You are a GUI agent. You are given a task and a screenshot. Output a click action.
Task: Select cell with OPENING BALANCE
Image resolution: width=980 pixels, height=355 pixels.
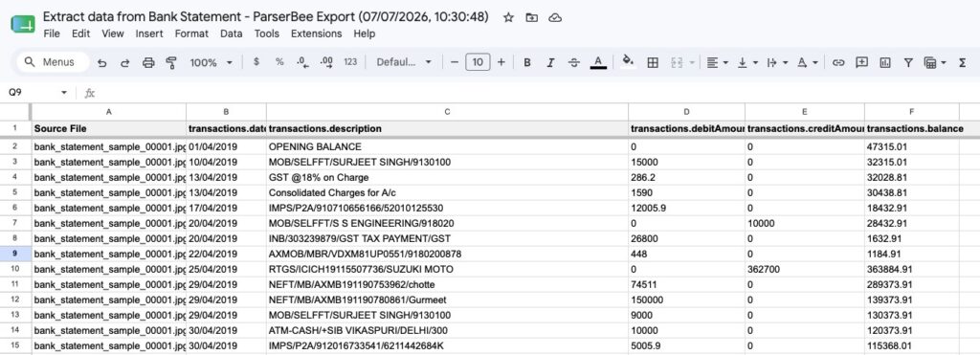[447, 146]
